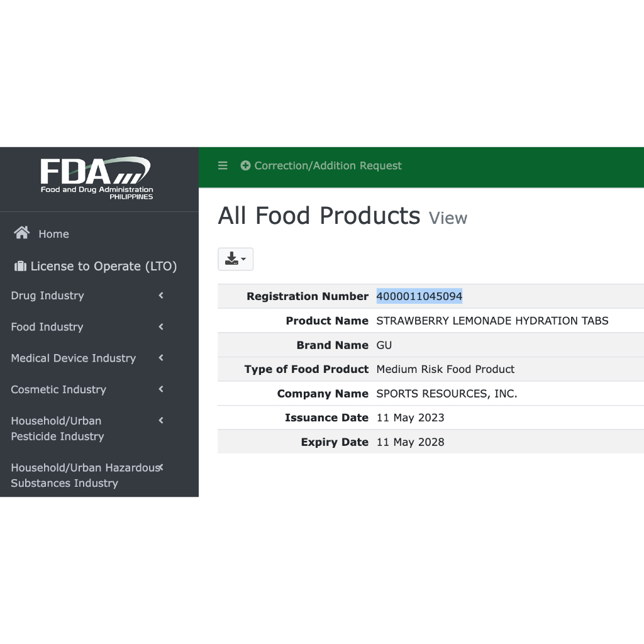Screen dimensions: 644x644
Task: Open the Home menu item
Action: tap(53, 234)
